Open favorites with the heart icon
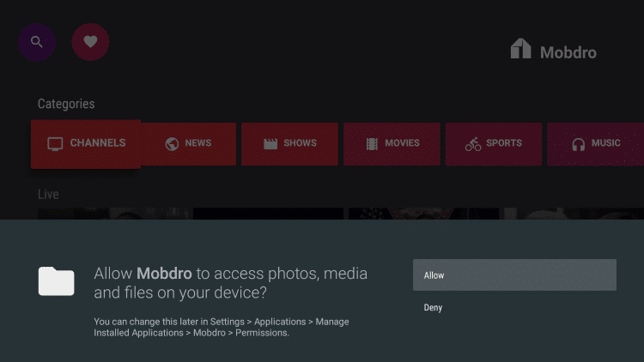 (x=90, y=42)
